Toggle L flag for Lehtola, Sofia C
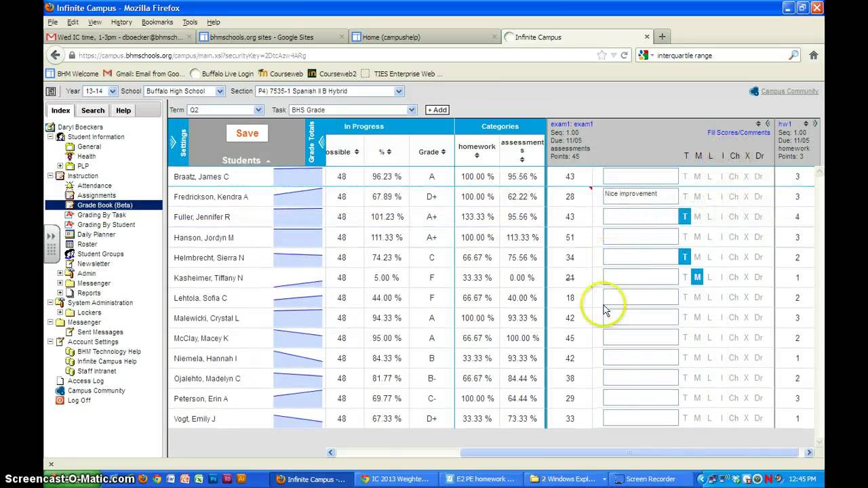868x488 pixels. [710, 298]
